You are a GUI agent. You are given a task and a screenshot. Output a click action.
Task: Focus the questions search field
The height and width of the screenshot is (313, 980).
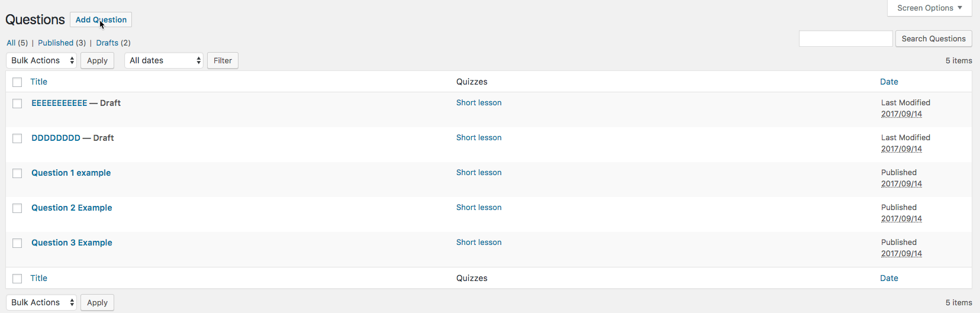845,38
